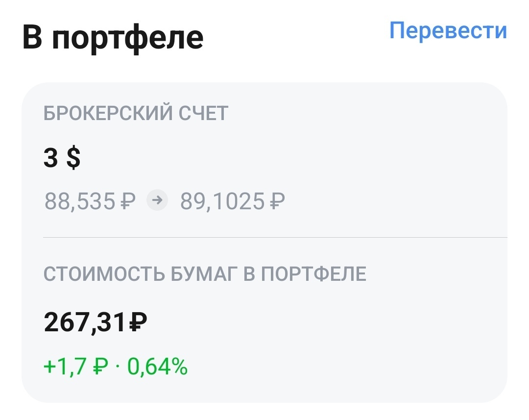Click the current rate 89,1025

223,200
